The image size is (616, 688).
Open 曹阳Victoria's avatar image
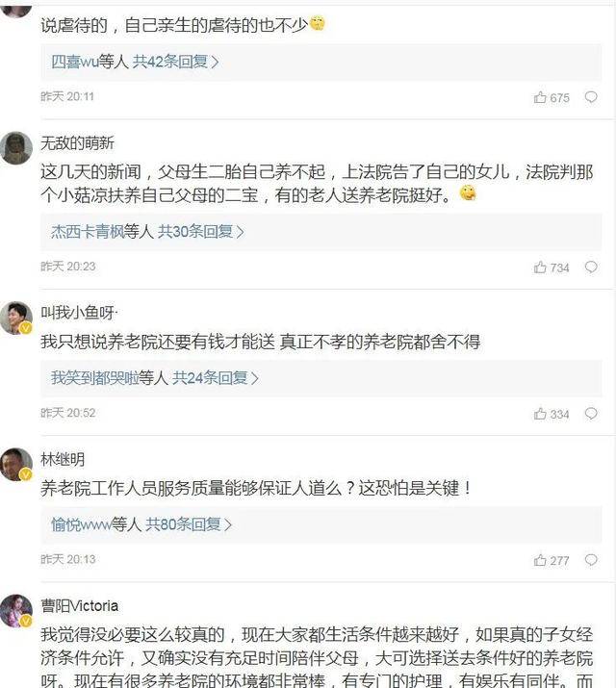pyautogui.click(x=16, y=610)
